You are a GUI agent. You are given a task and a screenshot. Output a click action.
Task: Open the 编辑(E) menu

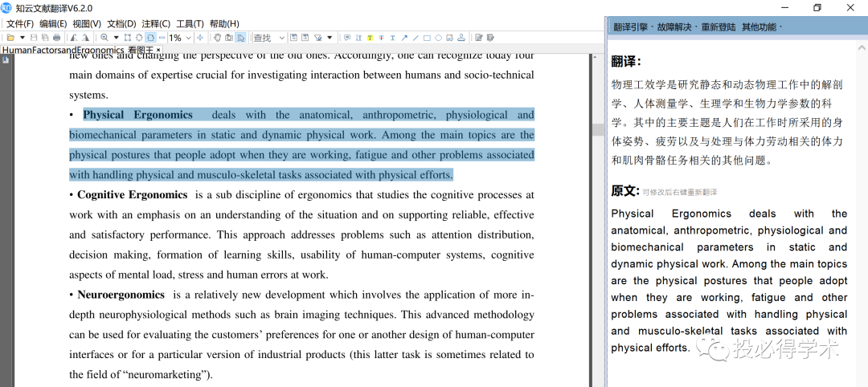[53, 24]
